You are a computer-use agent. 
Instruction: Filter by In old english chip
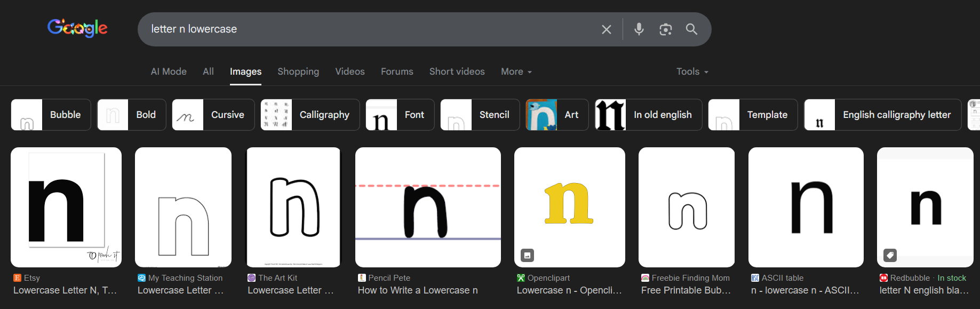point(649,115)
